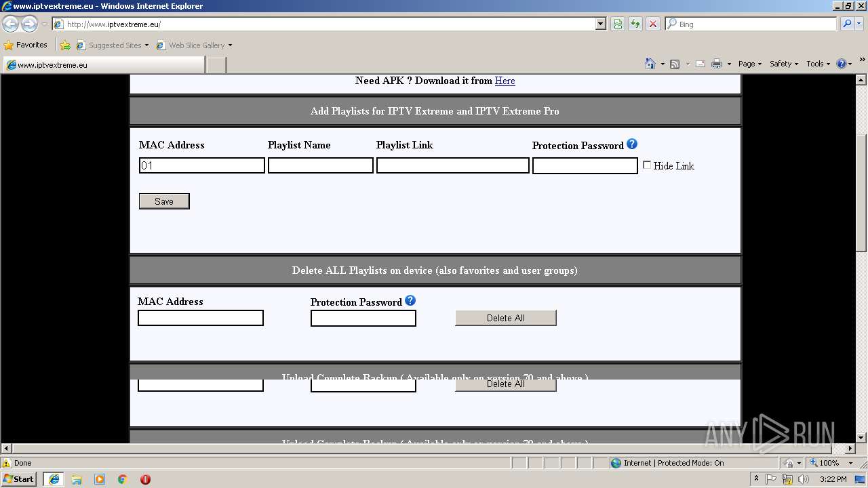Open the Web Slice Gallery link
This screenshot has height=488, width=868.
pos(194,45)
